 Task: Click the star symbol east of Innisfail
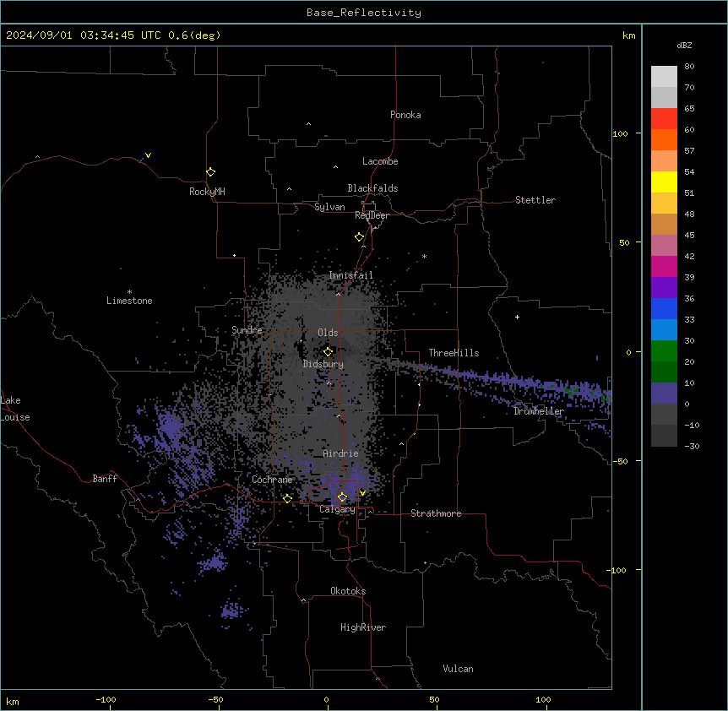[424, 256]
